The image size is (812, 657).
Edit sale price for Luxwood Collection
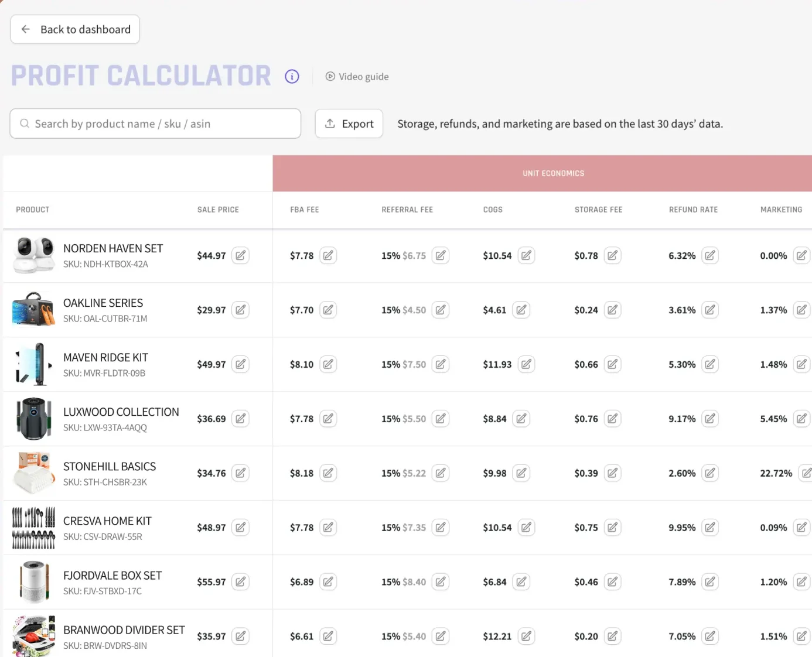240,419
